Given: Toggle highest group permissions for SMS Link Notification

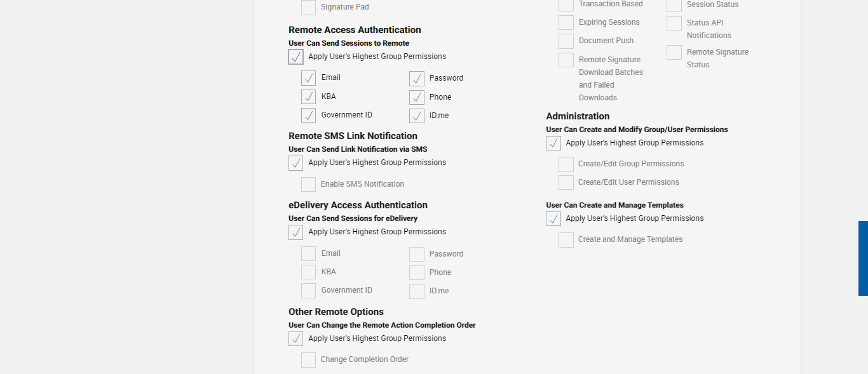Looking at the screenshot, I should click(x=296, y=163).
